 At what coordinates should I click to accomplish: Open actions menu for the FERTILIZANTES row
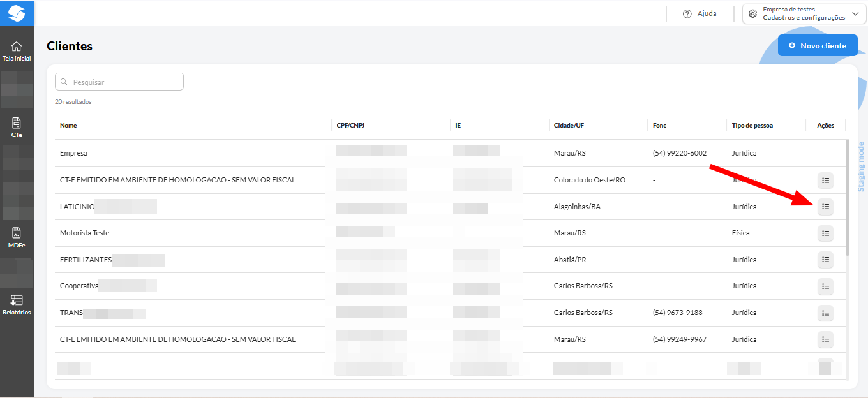pos(825,260)
